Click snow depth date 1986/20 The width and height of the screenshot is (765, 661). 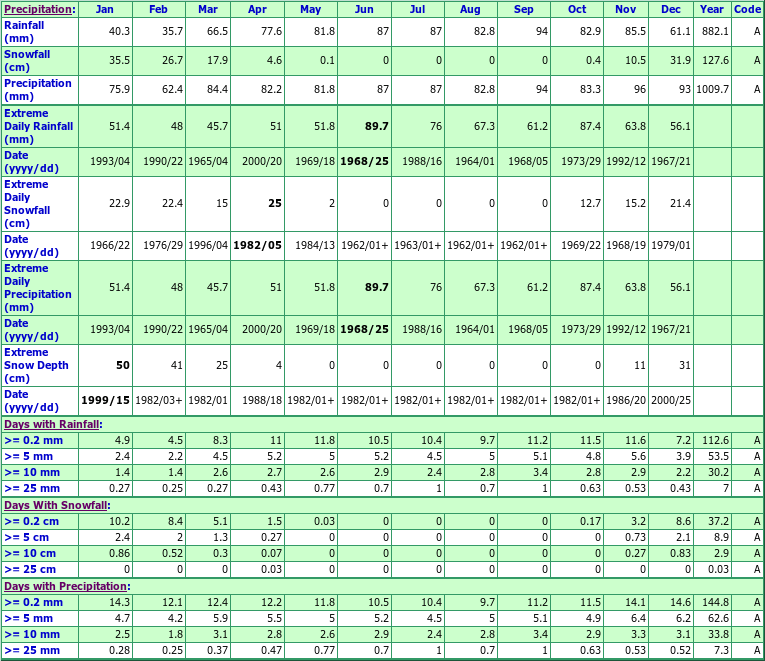626,401
